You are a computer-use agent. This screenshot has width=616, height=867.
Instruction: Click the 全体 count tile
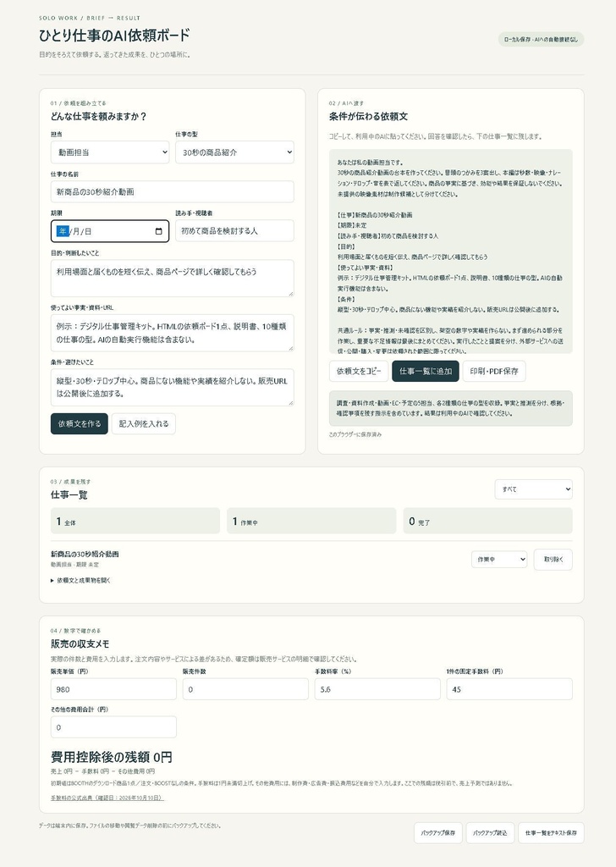135,522
